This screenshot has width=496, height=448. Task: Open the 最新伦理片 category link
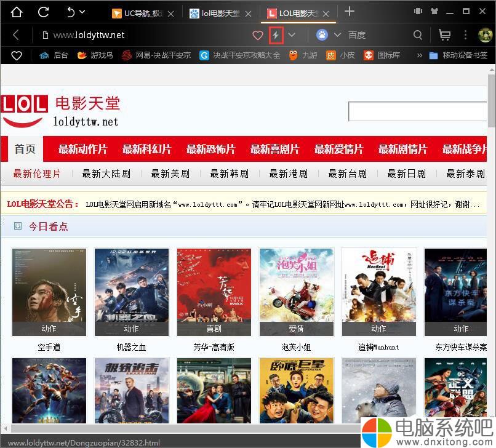(37, 174)
